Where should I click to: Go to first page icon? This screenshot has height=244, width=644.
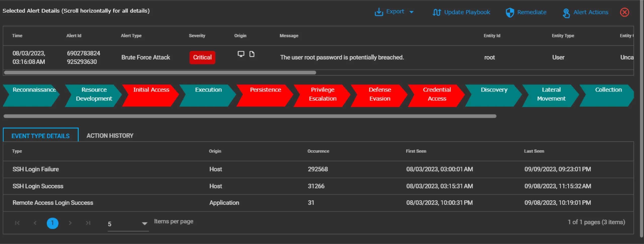(x=17, y=223)
